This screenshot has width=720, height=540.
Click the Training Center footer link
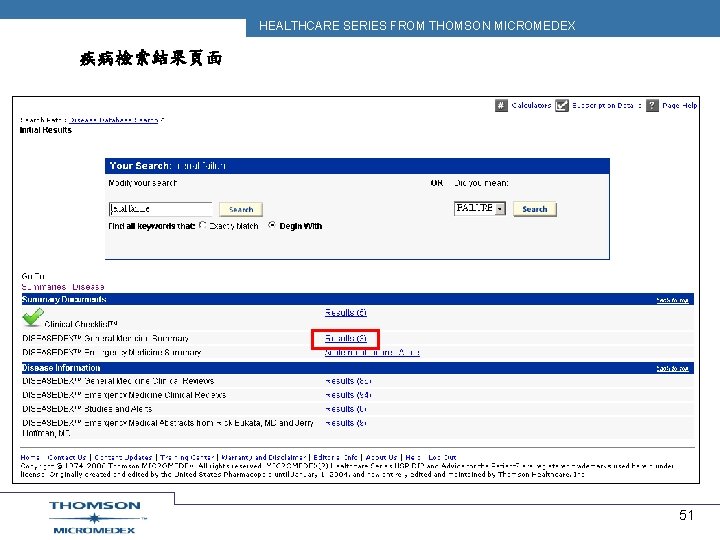[187, 457]
